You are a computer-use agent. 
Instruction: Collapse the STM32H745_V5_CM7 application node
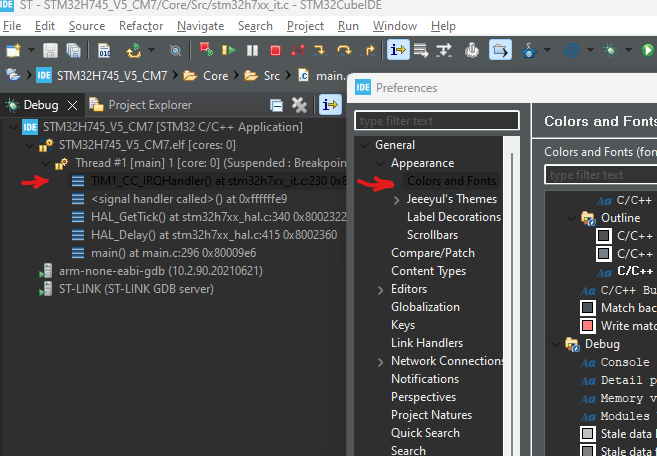click(x=14, y=127)
